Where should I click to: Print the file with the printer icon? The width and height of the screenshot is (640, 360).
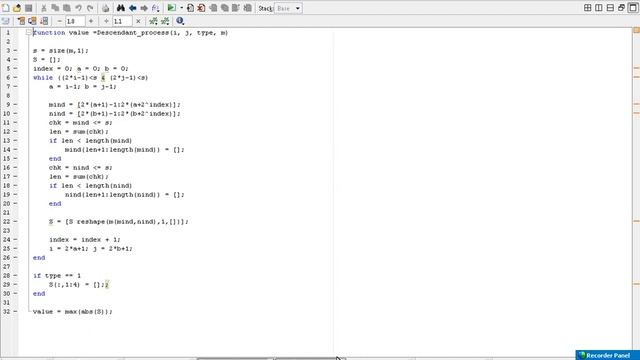click(x=105, y=8)
